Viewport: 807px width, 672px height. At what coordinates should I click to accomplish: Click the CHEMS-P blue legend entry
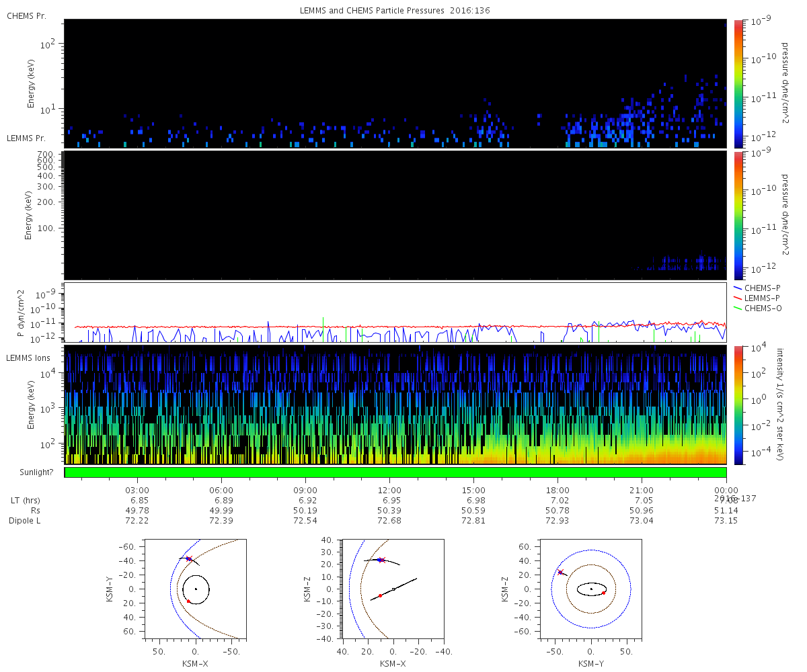click(761, 288)
